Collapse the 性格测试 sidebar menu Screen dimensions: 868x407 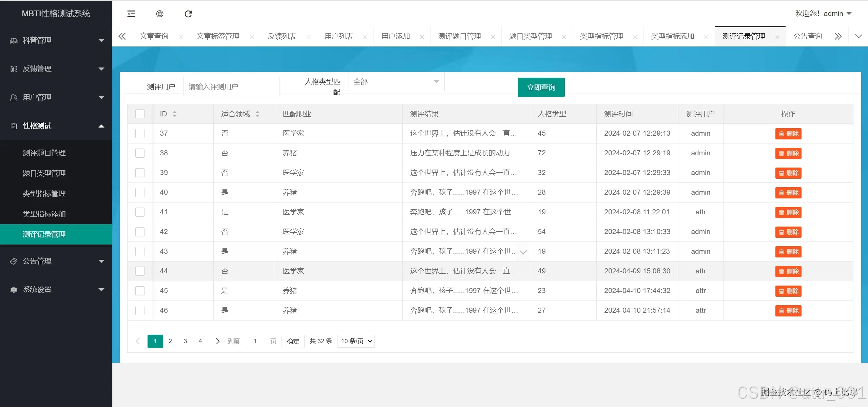click(x=56, y=126)
